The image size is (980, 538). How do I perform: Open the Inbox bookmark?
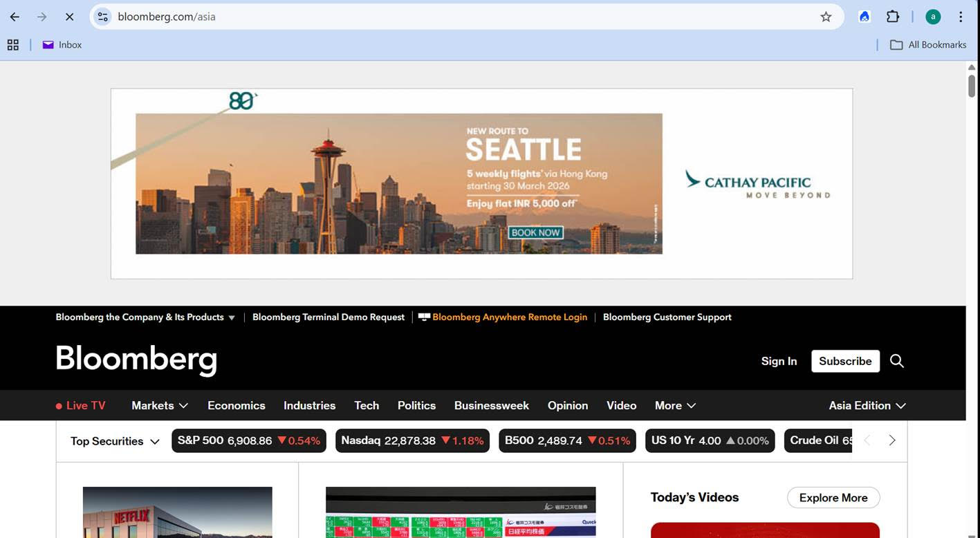(x=62, y=45)
